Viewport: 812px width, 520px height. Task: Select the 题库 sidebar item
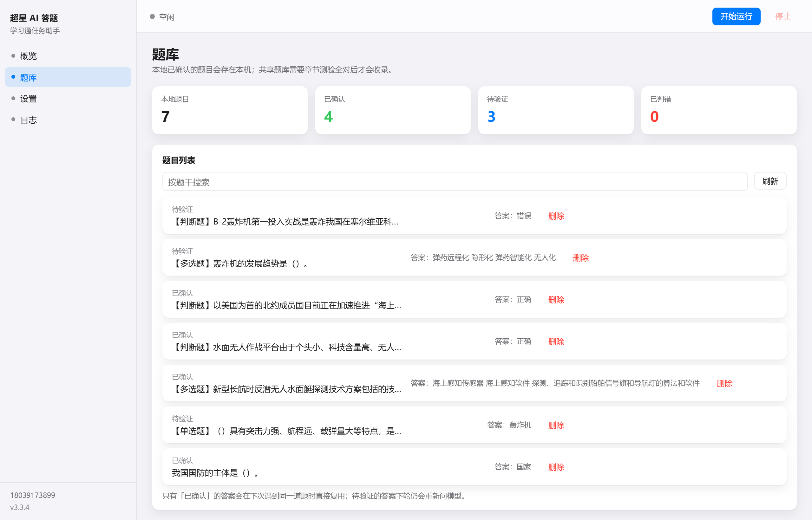click(68, 77)
